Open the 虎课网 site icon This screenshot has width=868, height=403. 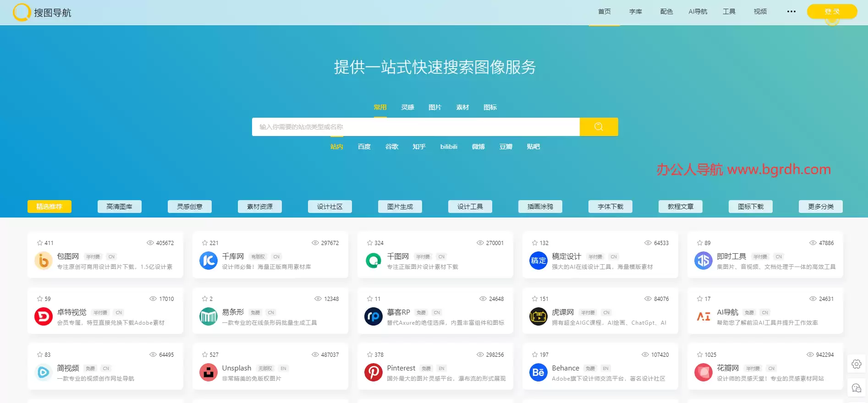[x=538, y=317]
